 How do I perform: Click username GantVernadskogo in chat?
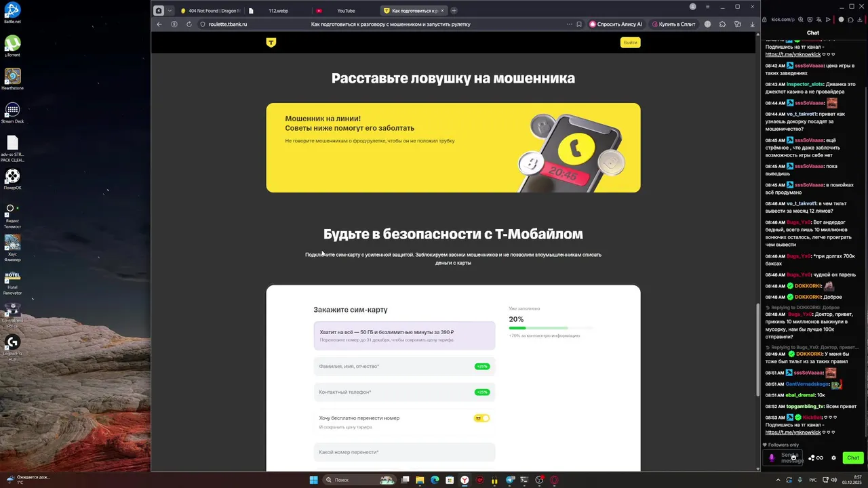click(x=807, y=384)
